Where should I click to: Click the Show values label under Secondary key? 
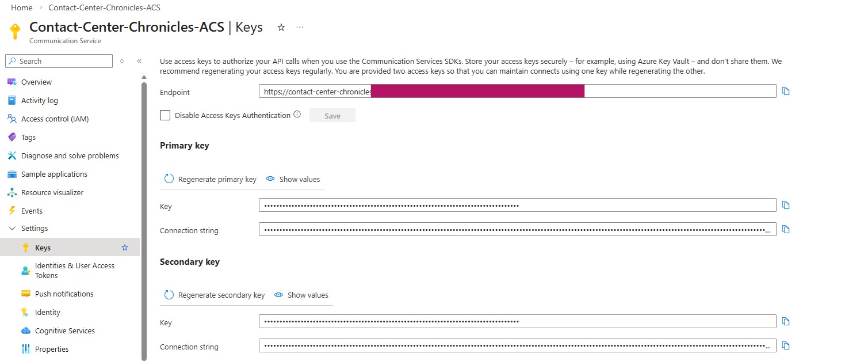(308, 295)
